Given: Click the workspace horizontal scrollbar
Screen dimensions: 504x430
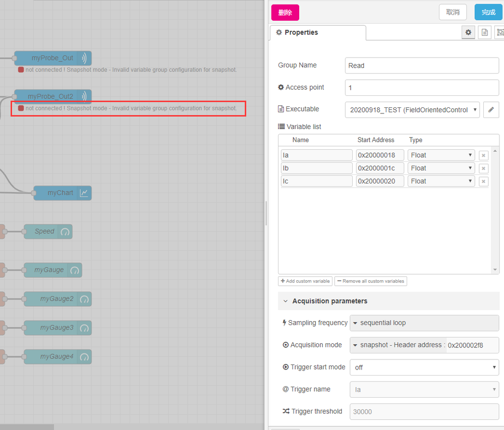Looking at the screenshot, I should click(27, 427).
